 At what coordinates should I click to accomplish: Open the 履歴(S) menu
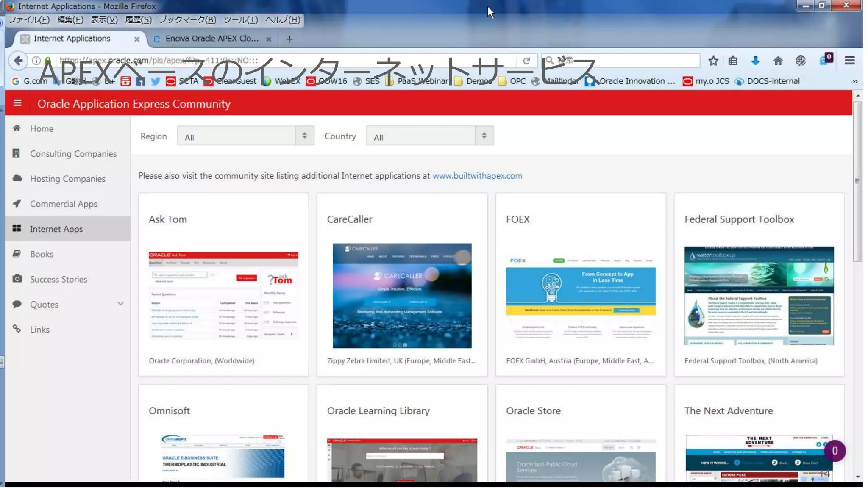click(138, 19)
